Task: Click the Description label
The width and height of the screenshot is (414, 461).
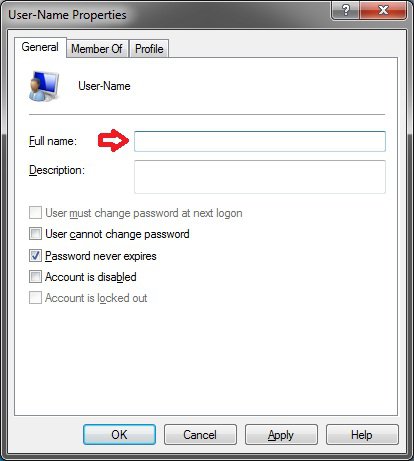Action: tap(57, 170)
